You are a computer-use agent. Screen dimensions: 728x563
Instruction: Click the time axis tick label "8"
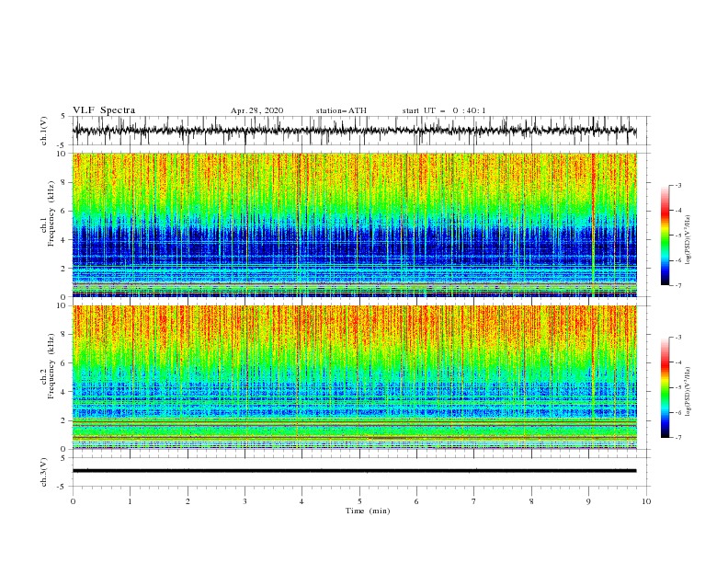tap(531, 501)
